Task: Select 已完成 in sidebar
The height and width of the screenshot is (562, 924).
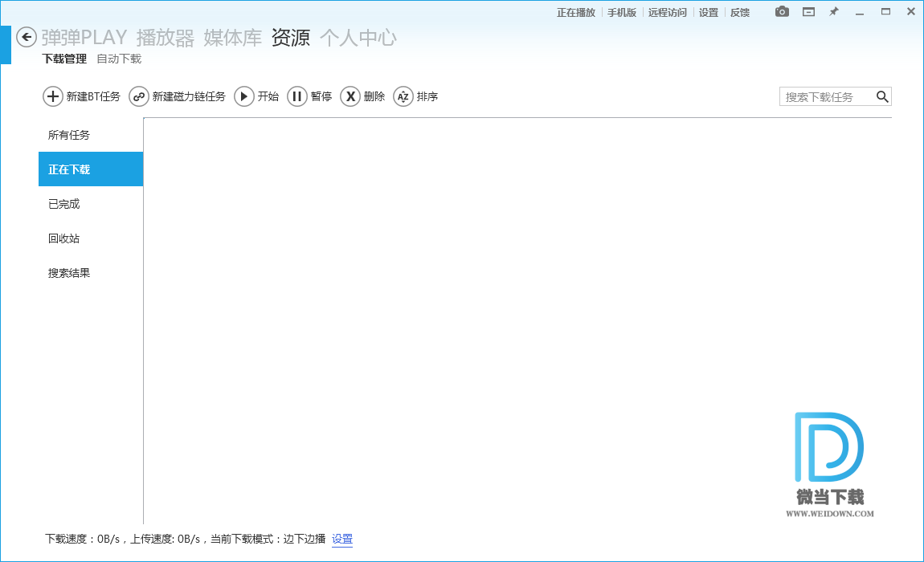Action: 91,204
